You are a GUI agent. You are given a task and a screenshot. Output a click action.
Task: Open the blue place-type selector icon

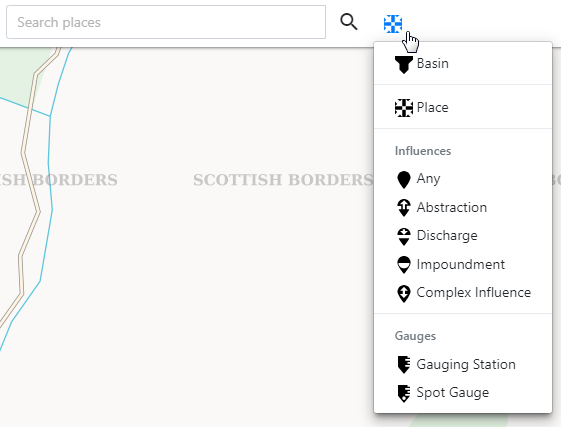tap(393, 24)
